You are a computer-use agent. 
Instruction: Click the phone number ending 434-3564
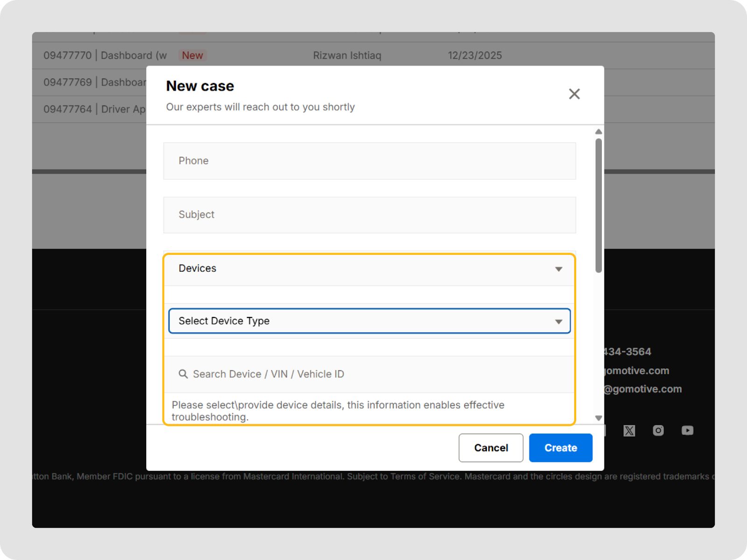pos(627,352)
